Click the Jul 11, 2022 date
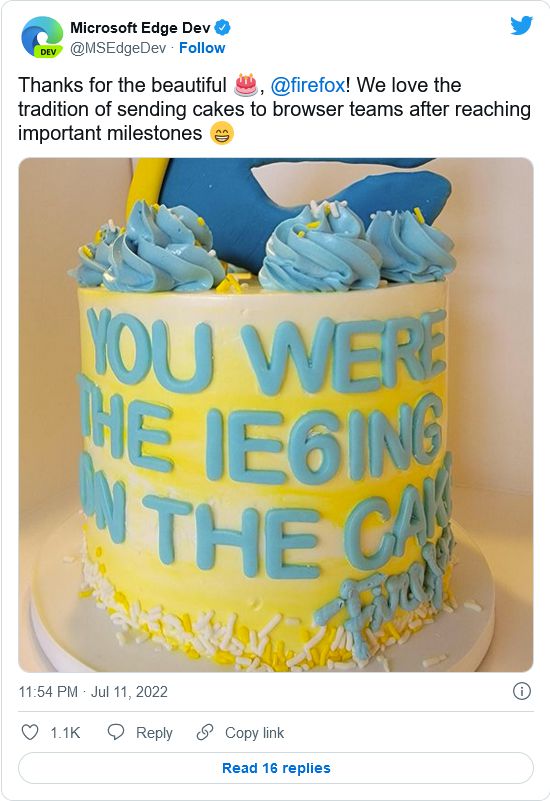Image resolution: width=550 pixels, height=801 pixels. (x=129, y=692)
